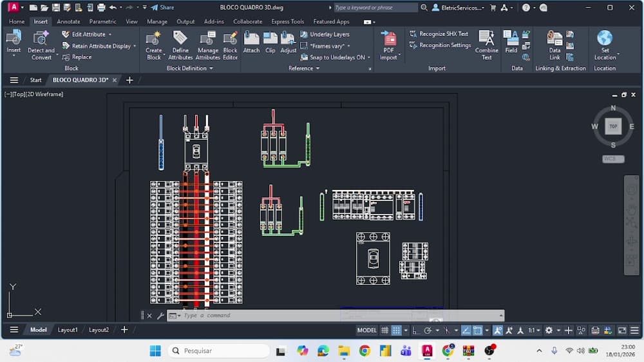Click the keyword search input field
Image resolution: width=644 pixels, height=362 pixels.
coord(375,7)
